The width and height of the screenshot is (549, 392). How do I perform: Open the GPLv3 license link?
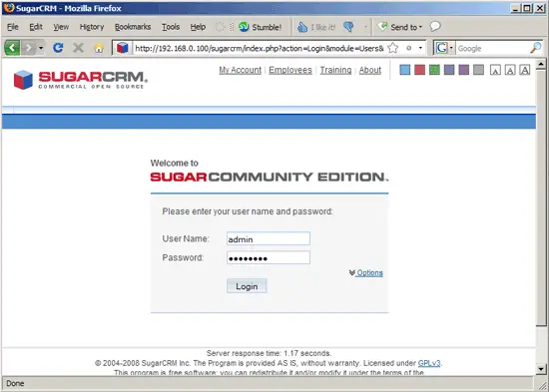429,363
